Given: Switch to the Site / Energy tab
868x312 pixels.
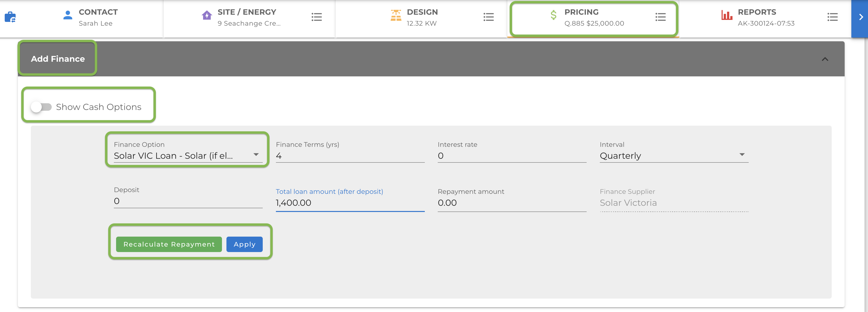Looking at the screenshot, I should click(x=249, y=19).
